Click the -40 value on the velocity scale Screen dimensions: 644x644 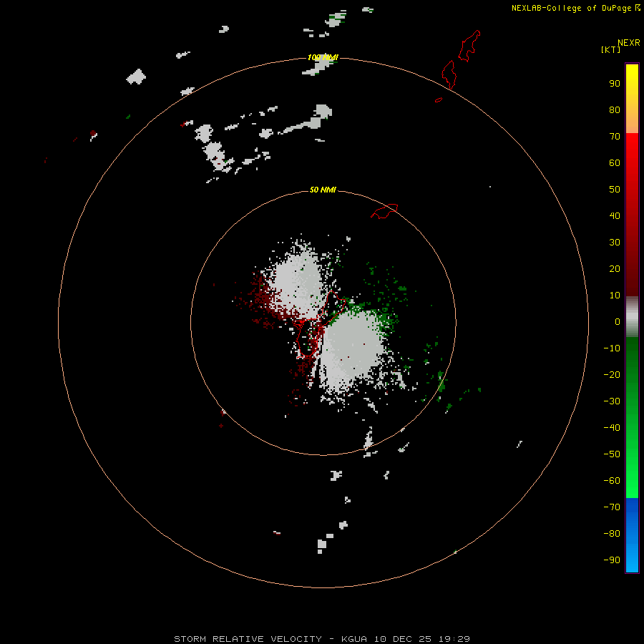point(612,428)
